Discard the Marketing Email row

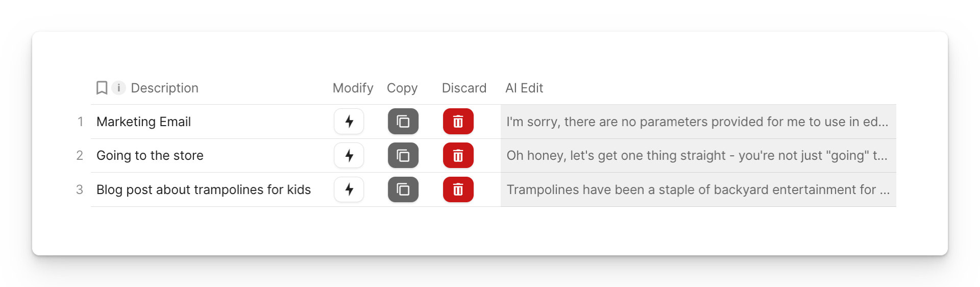458,122
